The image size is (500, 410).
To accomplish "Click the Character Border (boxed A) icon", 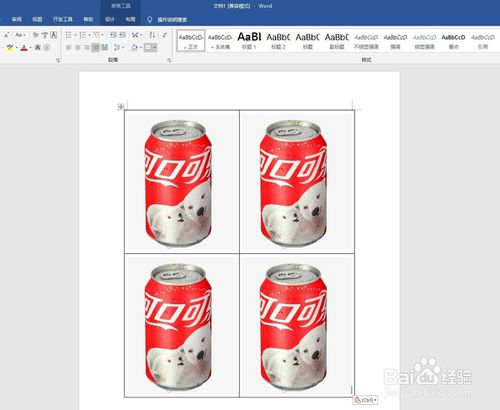I will click(x=53, y=35).
